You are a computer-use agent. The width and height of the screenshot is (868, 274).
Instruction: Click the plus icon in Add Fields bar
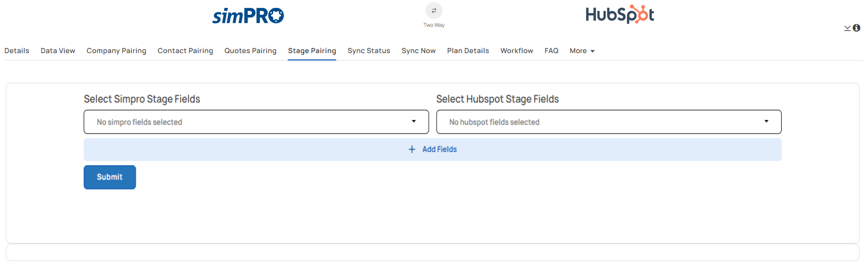click(x=412, y=149)
